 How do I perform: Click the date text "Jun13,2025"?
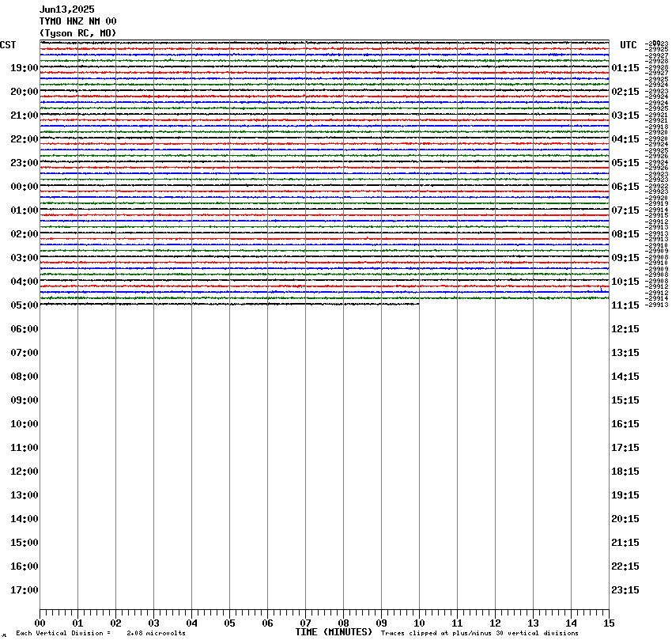pos(67,9)
